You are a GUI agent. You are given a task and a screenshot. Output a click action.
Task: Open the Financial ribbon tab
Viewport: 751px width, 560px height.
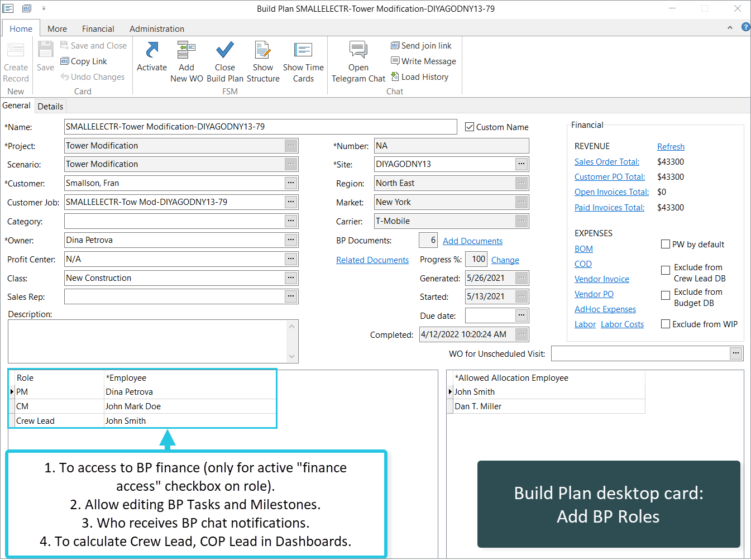tap(98, 29)
